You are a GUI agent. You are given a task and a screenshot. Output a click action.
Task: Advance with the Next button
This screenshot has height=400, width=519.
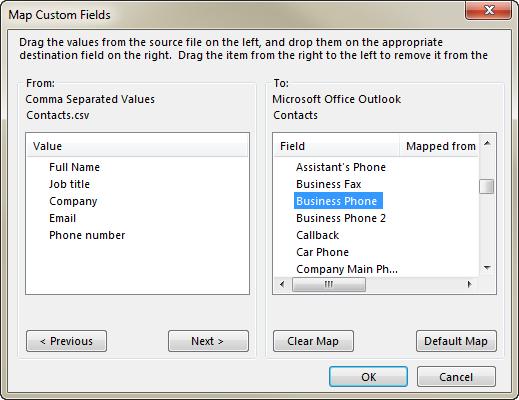(208, 341)
